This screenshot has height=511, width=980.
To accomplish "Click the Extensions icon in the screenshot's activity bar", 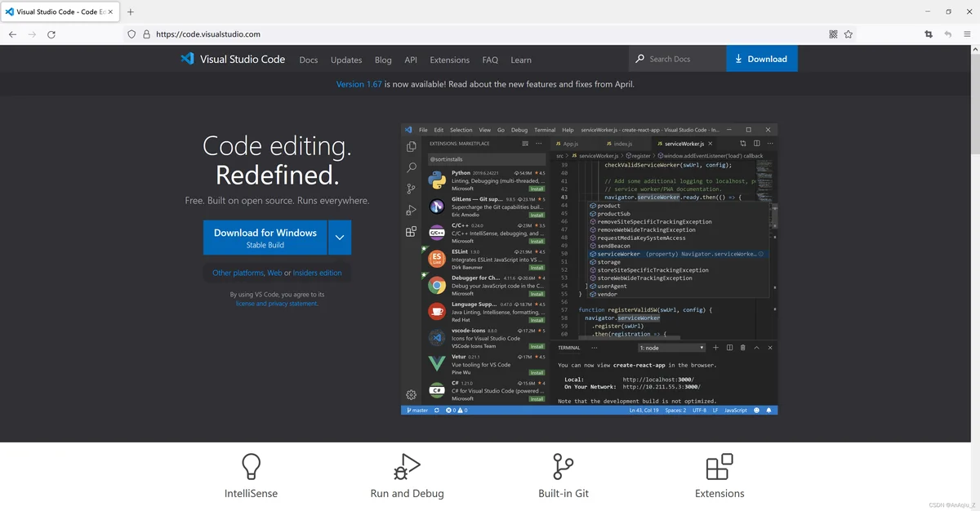I will click(x=412, y=231).
